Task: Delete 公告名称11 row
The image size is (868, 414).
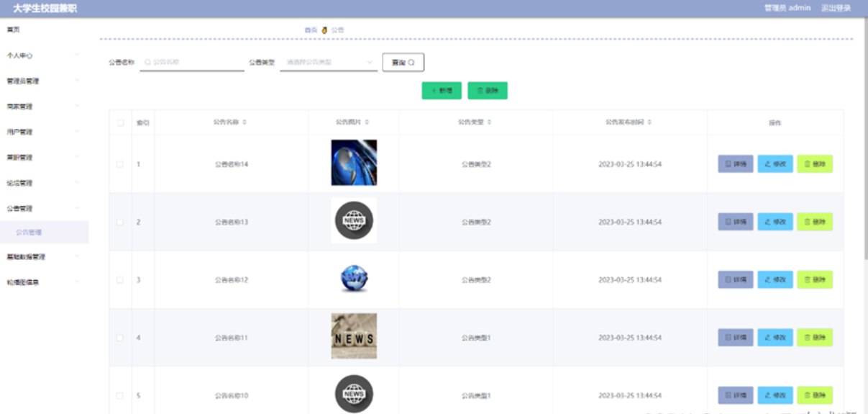Action: click(815, 338)
